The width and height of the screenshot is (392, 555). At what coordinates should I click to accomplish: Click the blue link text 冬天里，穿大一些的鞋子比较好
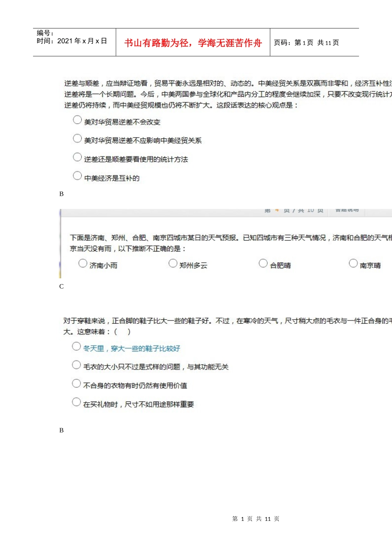coord(132,349)
